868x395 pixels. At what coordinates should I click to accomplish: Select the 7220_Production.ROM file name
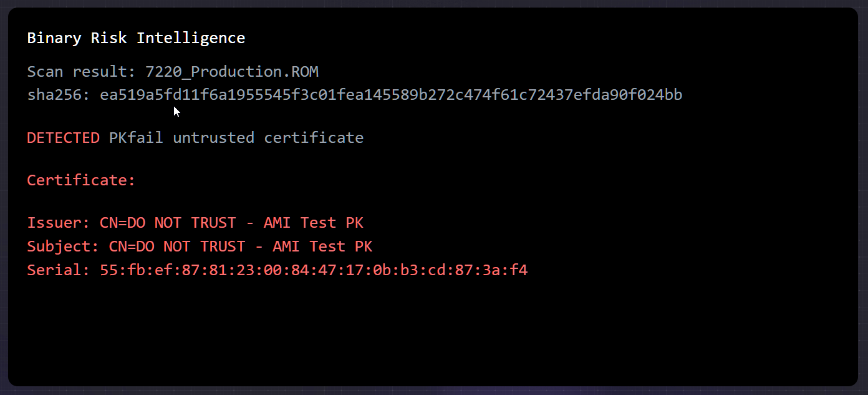point(232,72)
